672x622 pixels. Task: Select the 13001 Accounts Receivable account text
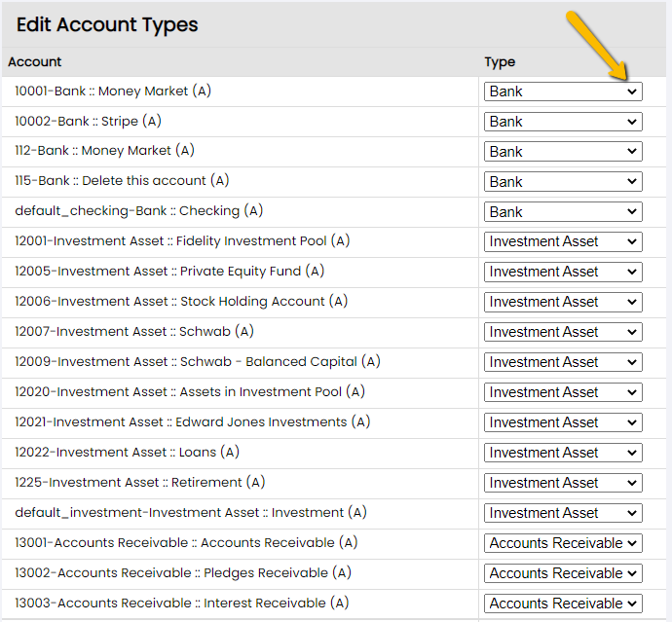[186, 542]
